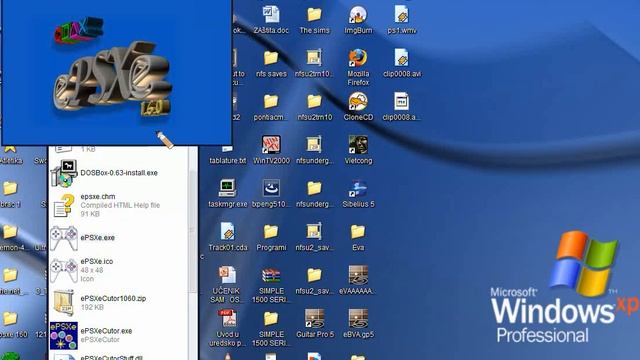
Task: Open the Programi folder
Action: [271, 231]
